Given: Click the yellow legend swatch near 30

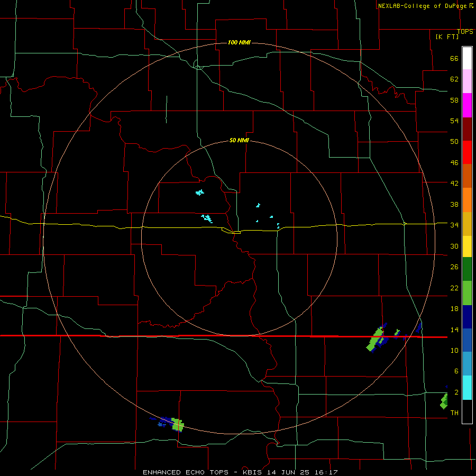Looking at the screenshot, I should point(467,246).
